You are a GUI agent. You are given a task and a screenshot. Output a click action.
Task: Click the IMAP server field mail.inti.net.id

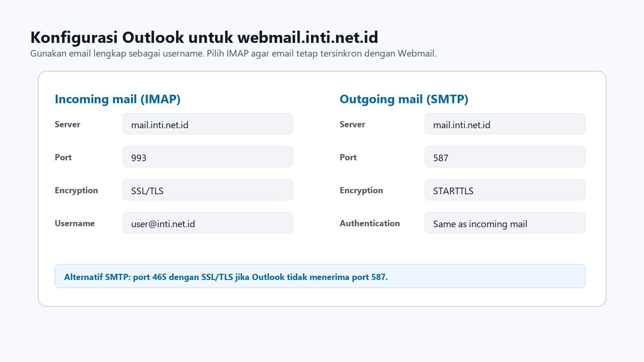(x=208, y=124)
